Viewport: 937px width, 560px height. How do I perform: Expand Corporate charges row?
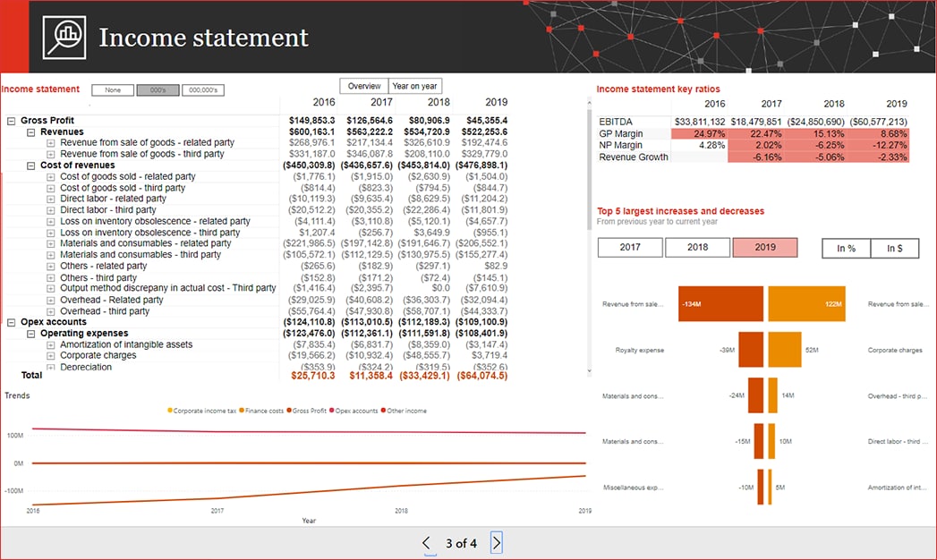51,356
